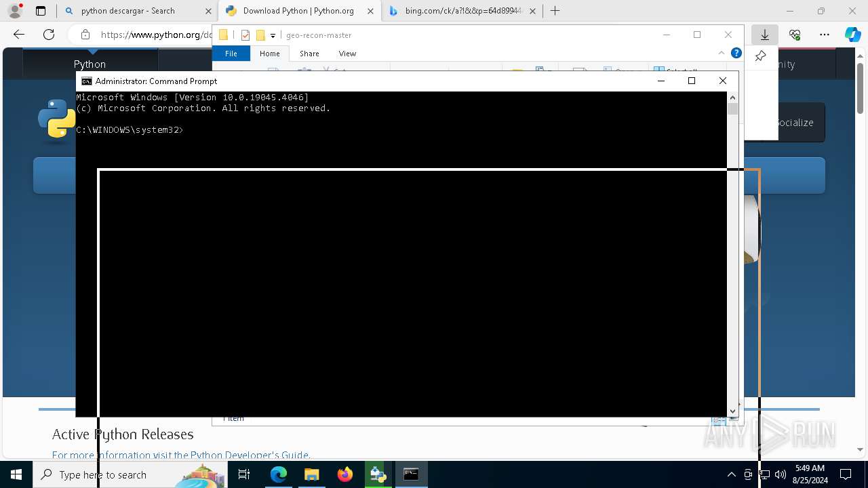Open Edge Downloads button
Viewport: 868px width, 488px height.
[764, 35]
